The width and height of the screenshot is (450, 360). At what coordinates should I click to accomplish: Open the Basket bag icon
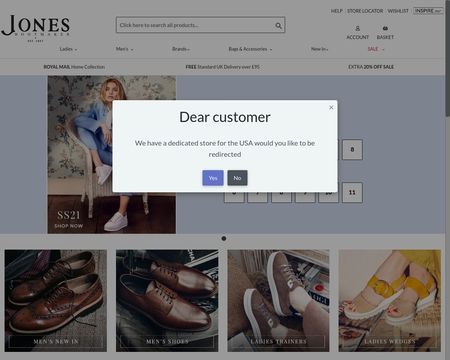click(385, 28)
